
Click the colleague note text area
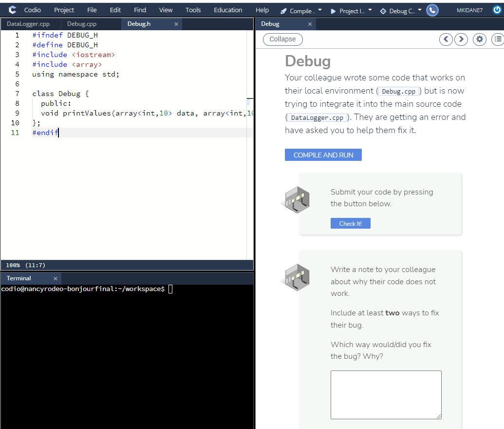(x=386, y=394)
